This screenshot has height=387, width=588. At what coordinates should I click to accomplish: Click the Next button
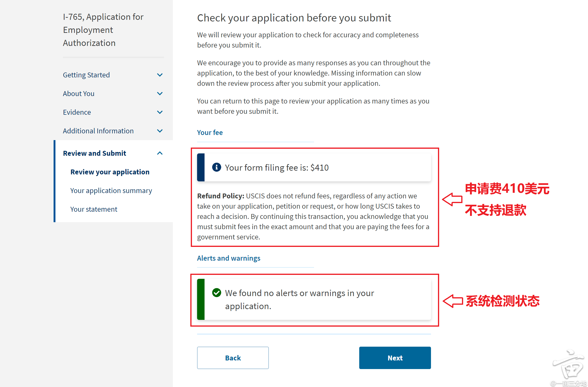pyautogui.click(x=395, y=358)
